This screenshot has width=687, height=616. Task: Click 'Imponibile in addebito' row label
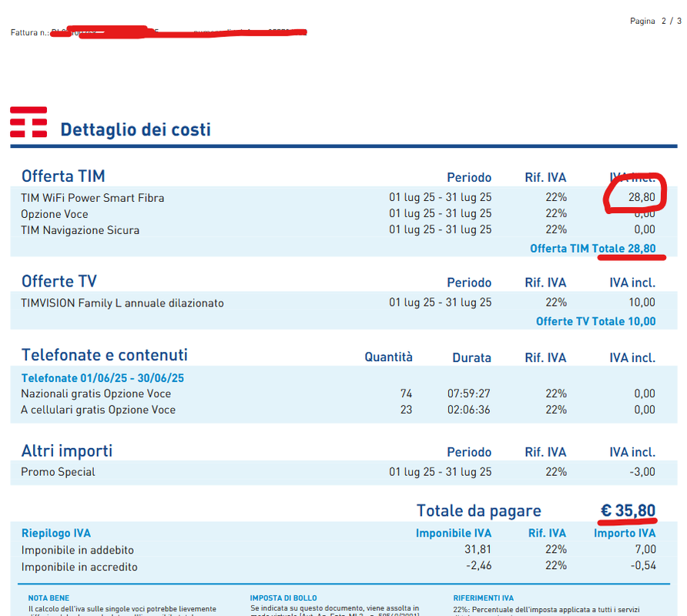tap(78, 550)
